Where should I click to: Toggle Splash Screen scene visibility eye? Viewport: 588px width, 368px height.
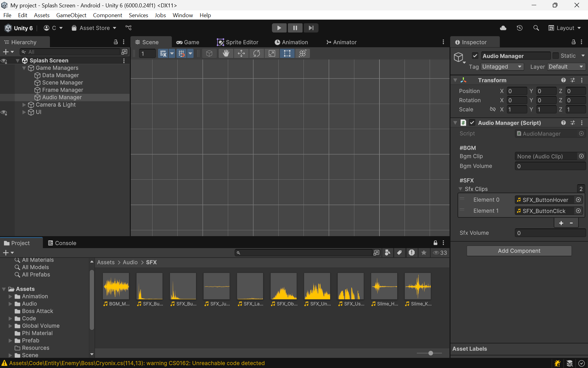coord(4,61)
